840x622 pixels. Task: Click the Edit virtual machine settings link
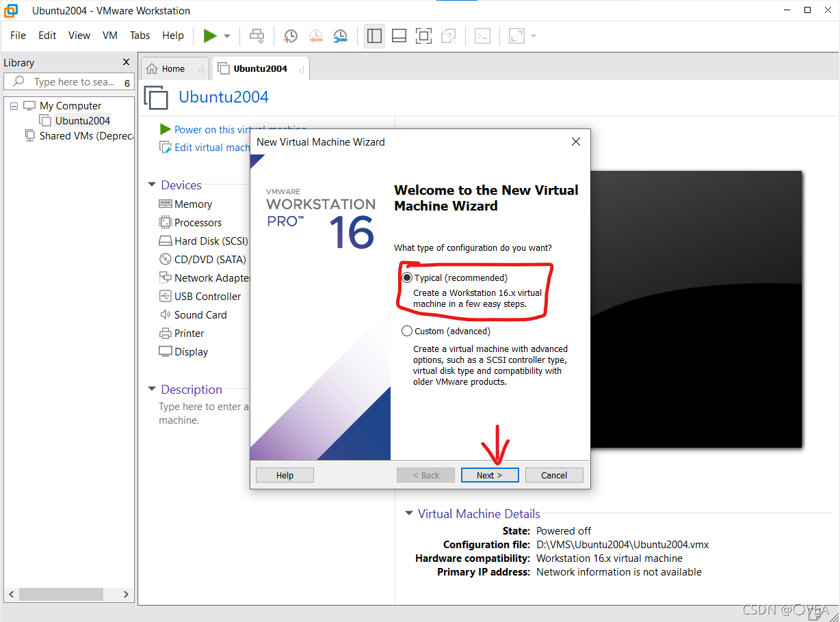(213, 148)
